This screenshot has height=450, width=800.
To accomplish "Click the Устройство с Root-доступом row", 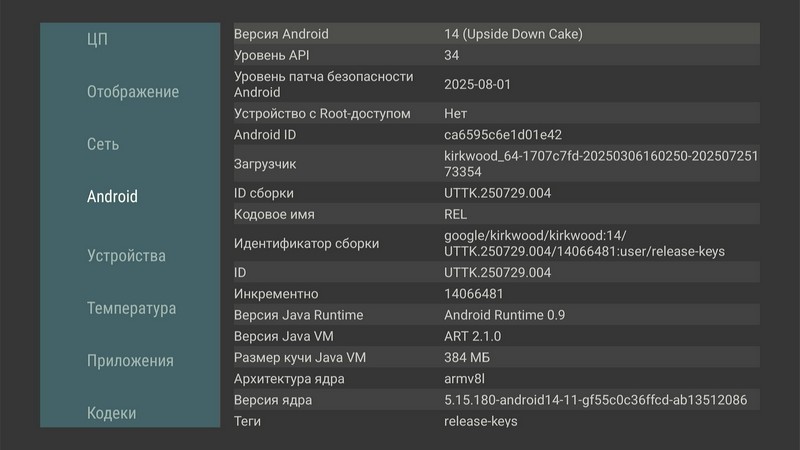I will coord(496,113).
